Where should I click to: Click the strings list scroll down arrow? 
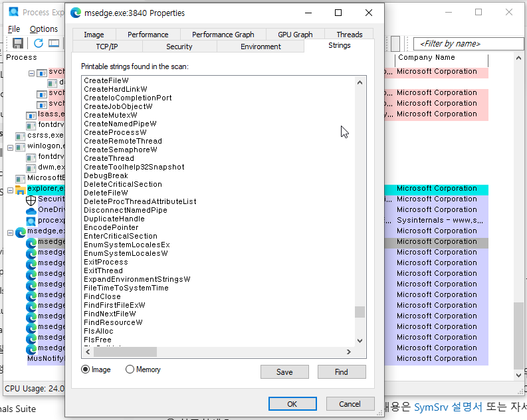click(x=360, y=341)
